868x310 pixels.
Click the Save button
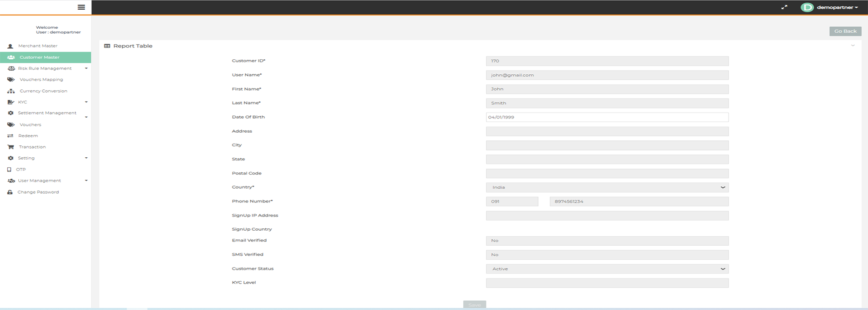(474, 305)
